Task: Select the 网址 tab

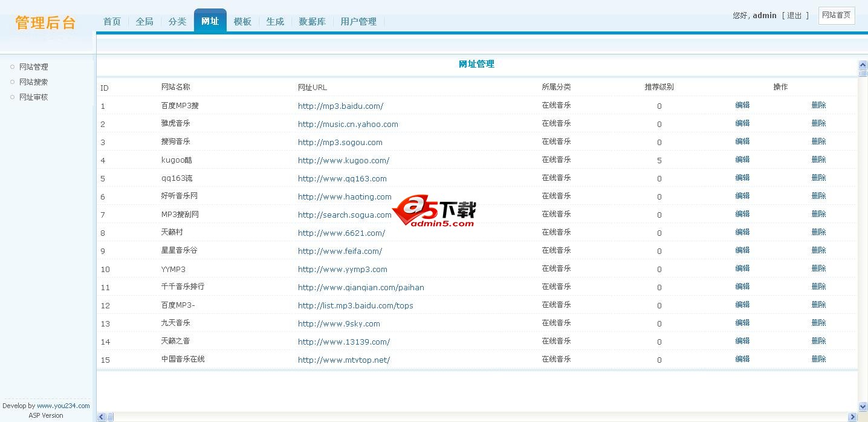Action: (210, 21)
